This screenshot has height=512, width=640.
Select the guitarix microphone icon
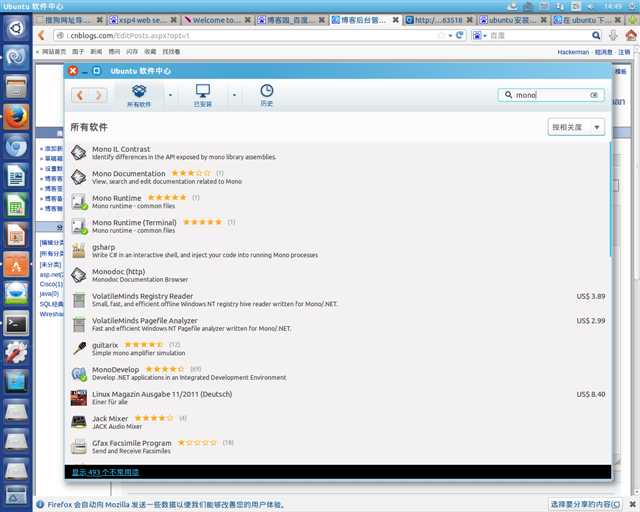click(79, 348)
